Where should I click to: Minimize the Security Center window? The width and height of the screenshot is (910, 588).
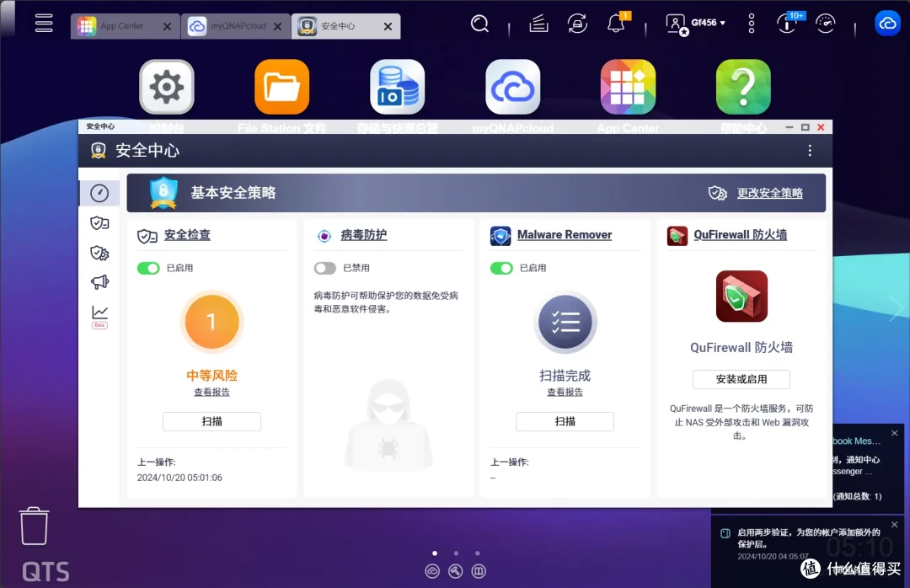[x=790, y=127]
